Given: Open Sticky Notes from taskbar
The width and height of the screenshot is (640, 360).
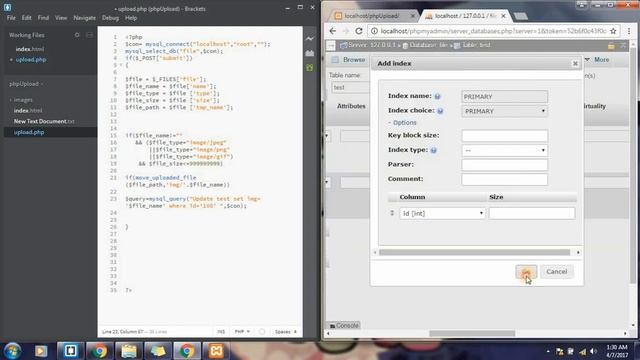Looking at the screenshot, I should [158, 351].
